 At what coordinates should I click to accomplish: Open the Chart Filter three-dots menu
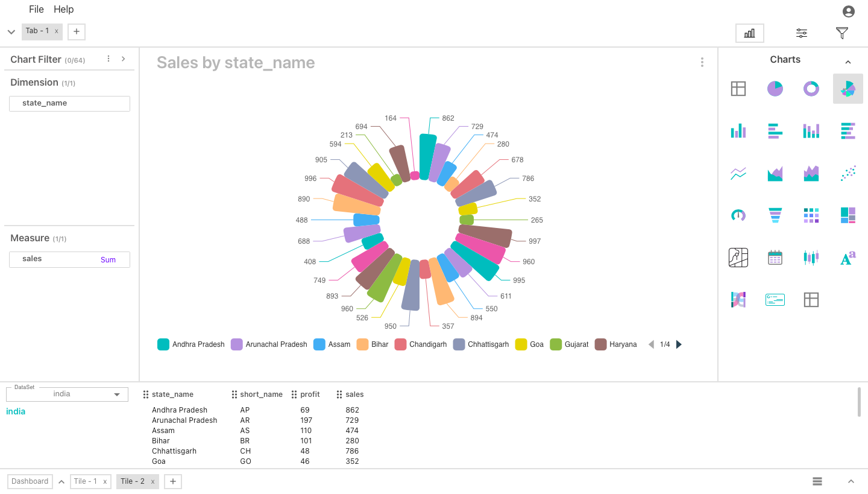point(108,59)
